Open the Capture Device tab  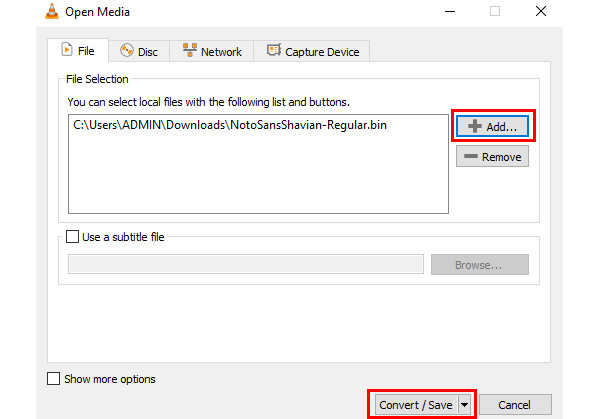click(312, 51)
